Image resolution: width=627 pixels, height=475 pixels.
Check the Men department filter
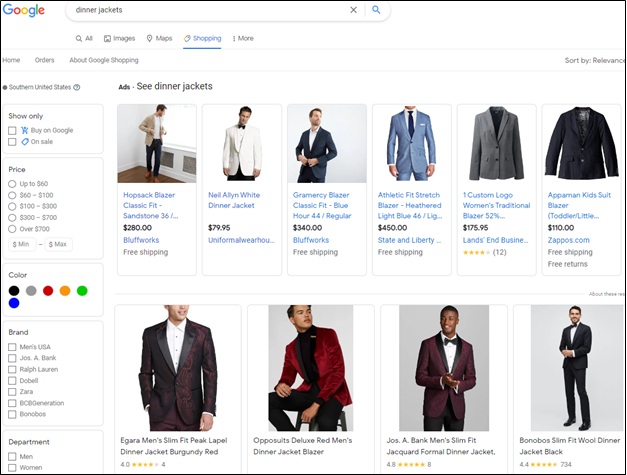12,457
